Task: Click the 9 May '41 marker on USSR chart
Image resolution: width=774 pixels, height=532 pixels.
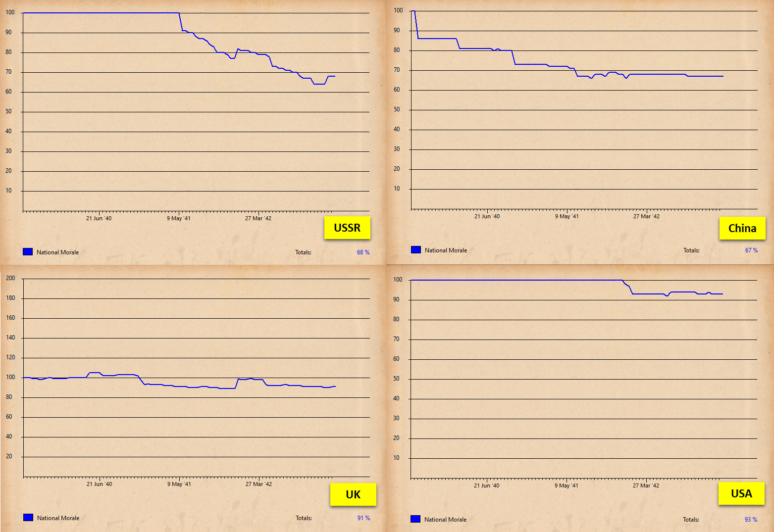Action: 178,218
